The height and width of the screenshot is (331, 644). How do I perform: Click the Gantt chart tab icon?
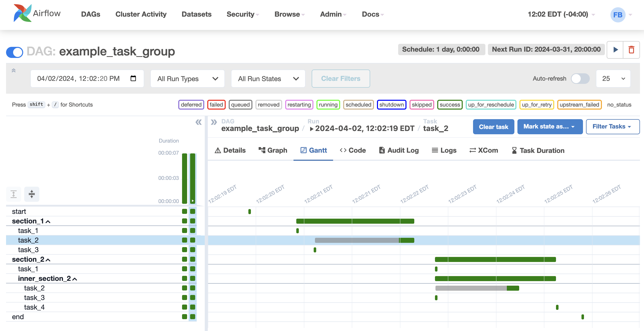pos(303,150)
